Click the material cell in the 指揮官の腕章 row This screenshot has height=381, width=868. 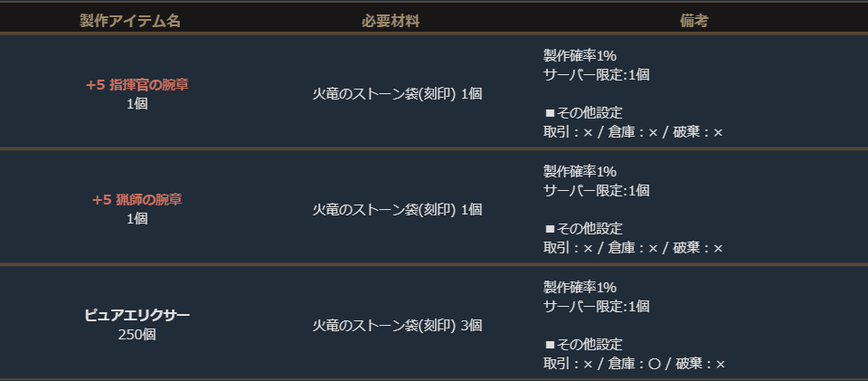(x=398, y=94)
